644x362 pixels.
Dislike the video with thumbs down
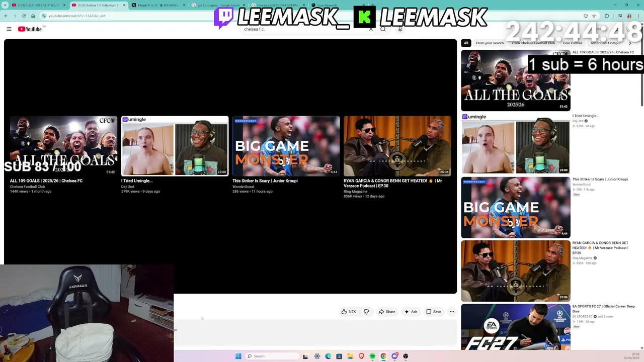[366, 312]
